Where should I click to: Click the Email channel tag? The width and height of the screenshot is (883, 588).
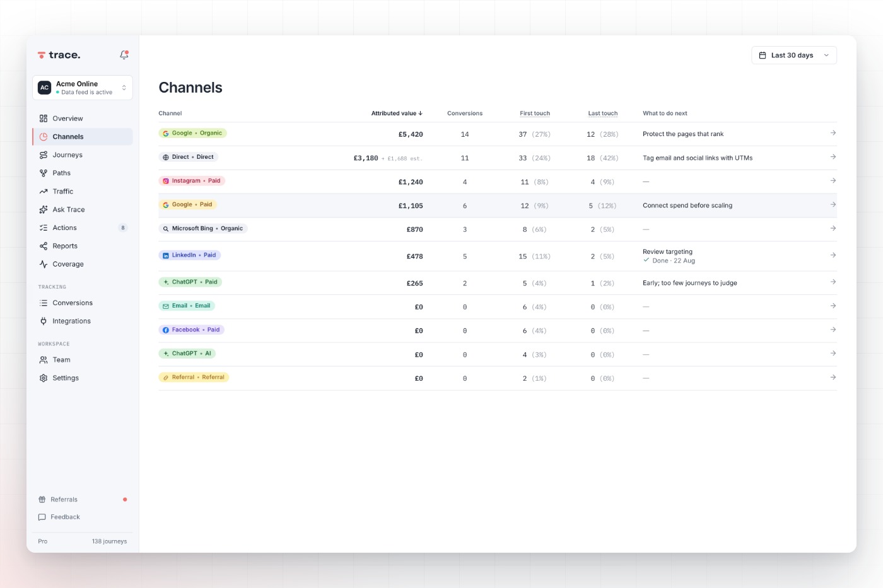click(x=187, y=306)
